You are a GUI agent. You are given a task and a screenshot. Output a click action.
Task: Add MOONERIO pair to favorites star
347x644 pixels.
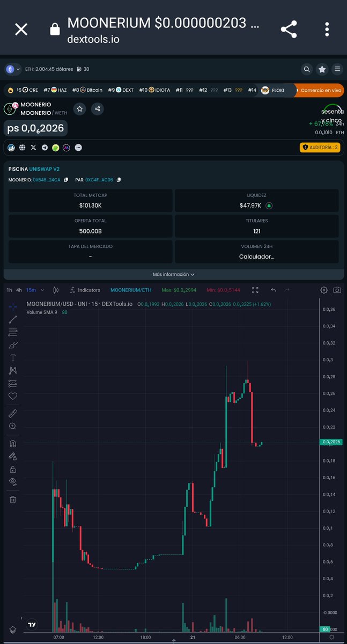click(79, 109)
